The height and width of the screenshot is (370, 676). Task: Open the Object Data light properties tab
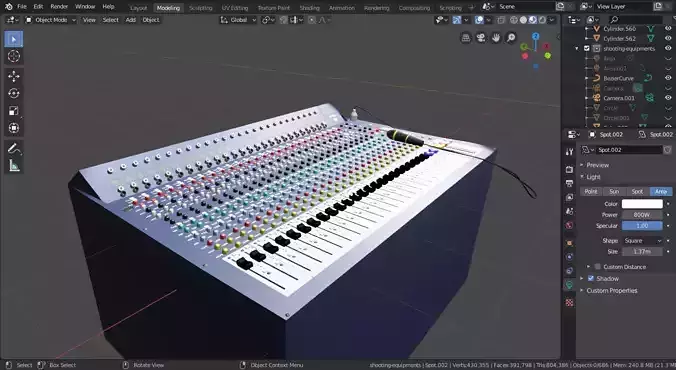pyautogui.click(x=570, y=285)
